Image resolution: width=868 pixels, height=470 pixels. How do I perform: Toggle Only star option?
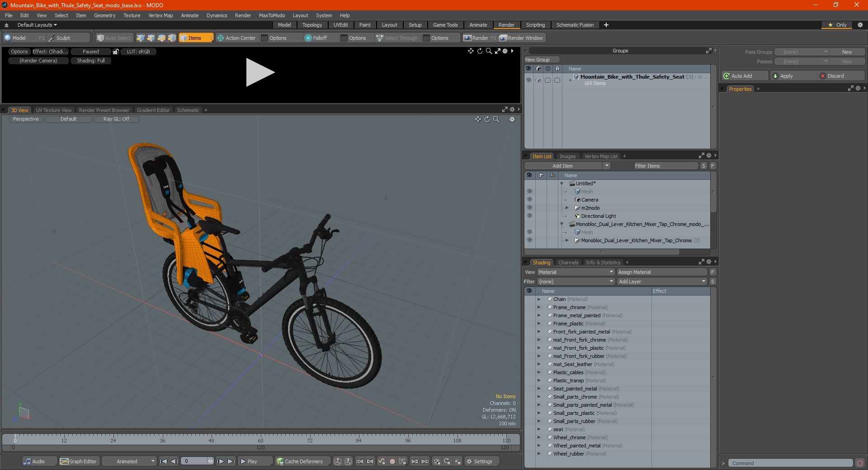coord(837,25)
